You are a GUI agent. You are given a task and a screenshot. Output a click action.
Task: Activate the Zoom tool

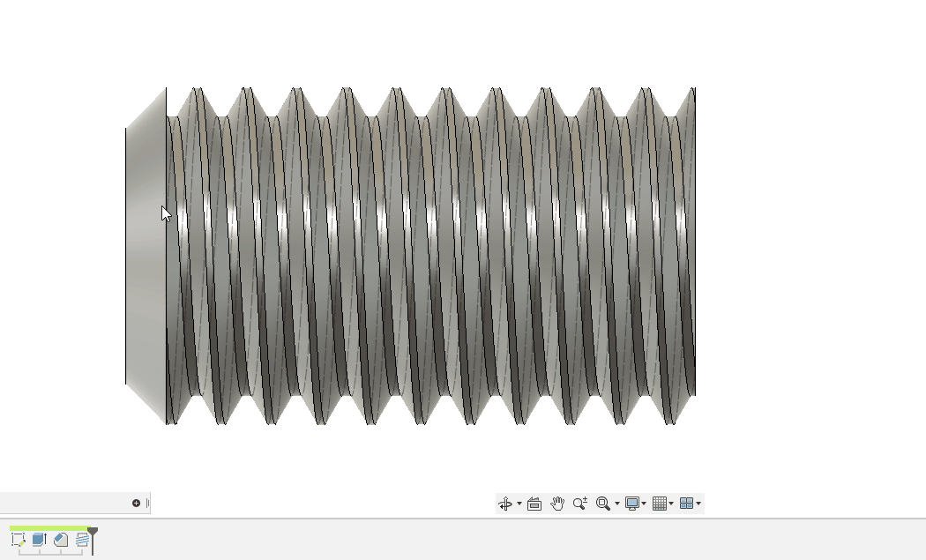point(579,503)
